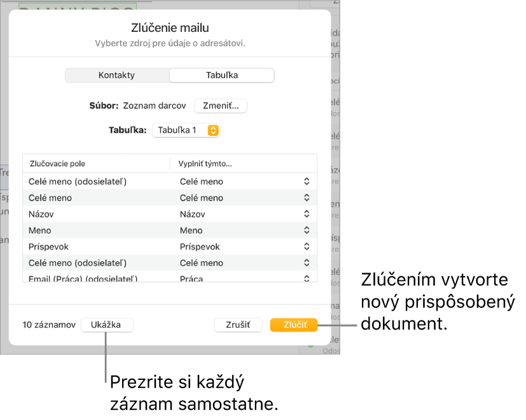Select the Tabuľka tab
526x420 pixels.
pos(222,75)
